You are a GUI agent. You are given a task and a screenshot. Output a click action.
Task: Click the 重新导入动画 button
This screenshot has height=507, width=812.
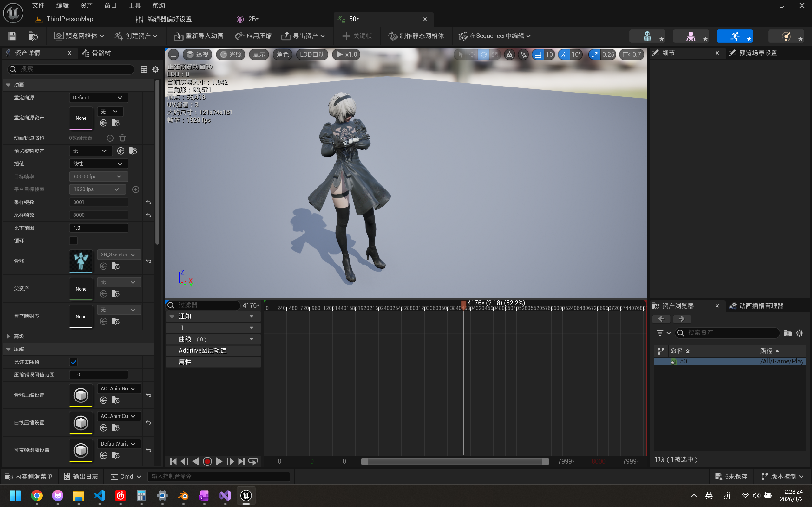tap(199, 36)
